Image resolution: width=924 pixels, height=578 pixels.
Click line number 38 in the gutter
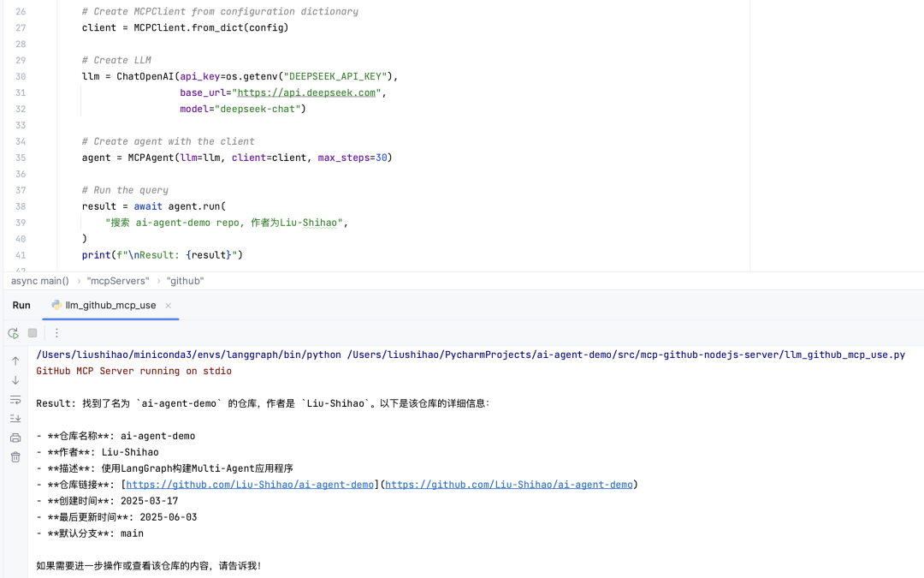pos(21,206)
